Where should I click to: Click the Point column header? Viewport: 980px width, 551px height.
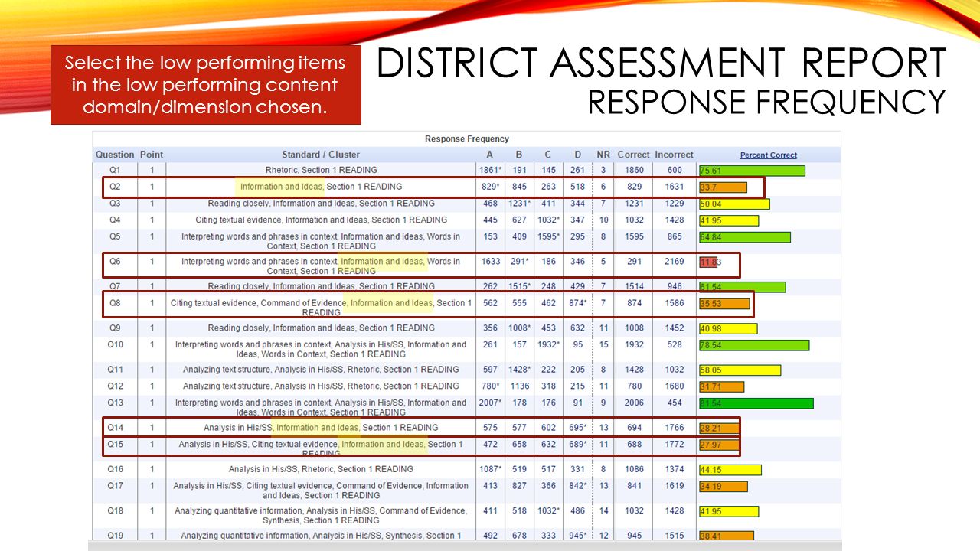pos(152,155)
